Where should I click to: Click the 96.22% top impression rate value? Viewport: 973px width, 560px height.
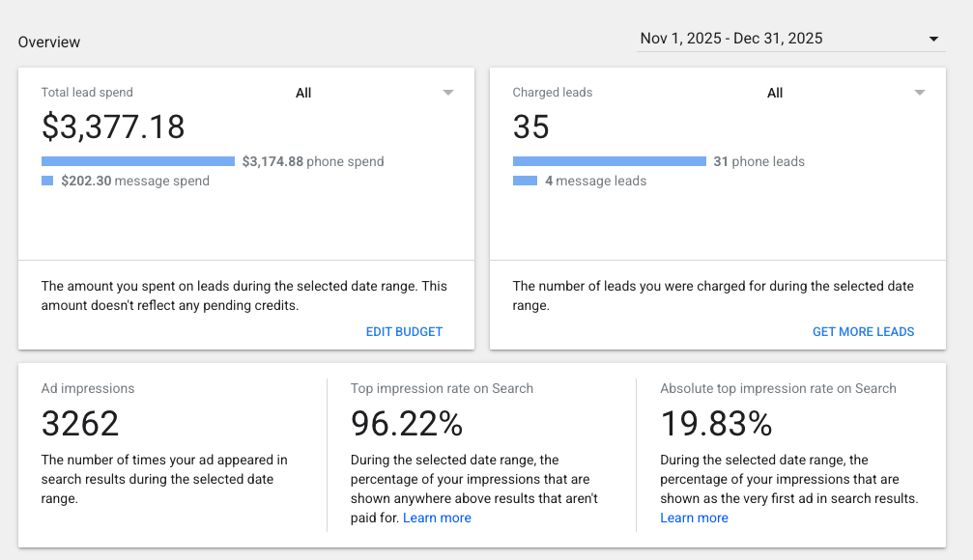click(407, 424)
